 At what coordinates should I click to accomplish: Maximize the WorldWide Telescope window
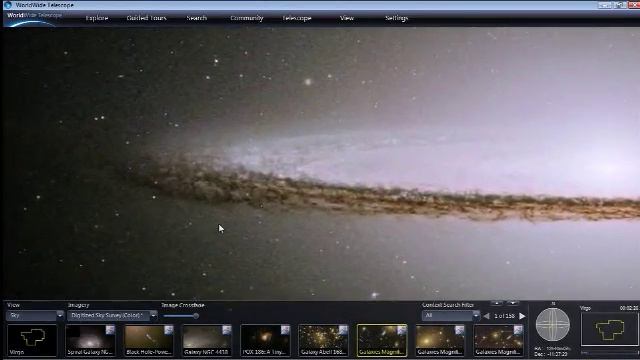coord(620,5)
